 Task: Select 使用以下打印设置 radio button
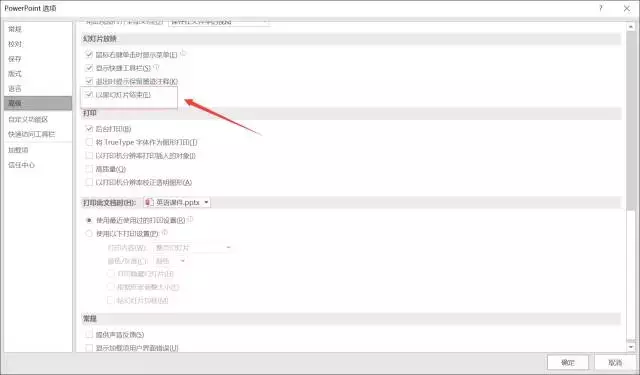89,233
